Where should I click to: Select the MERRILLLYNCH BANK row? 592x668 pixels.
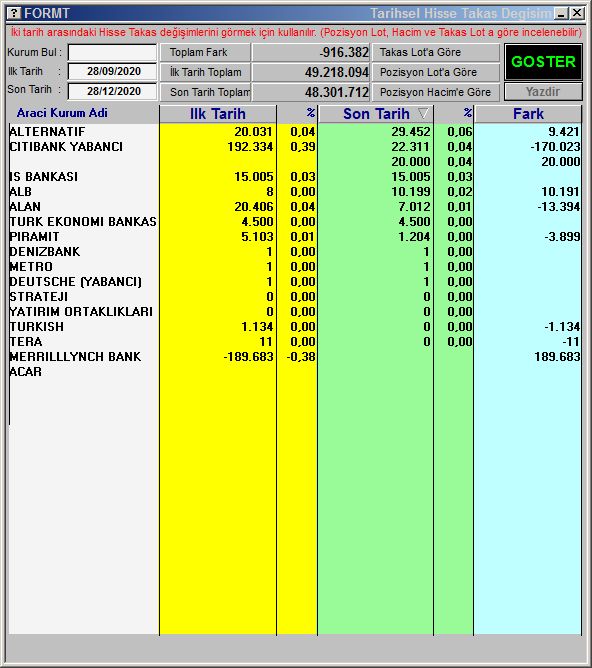click(295, 357)
